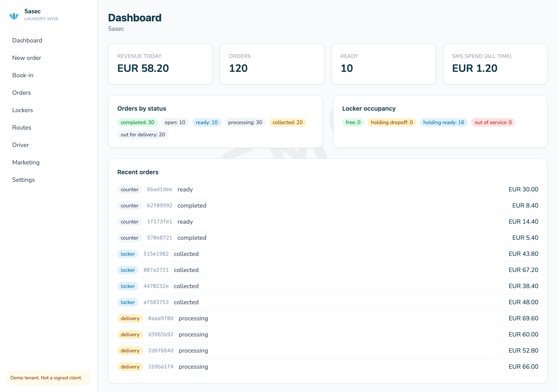
Task: Click the 'holding ready: 16' badge
Action: click(x=444, y=122)
